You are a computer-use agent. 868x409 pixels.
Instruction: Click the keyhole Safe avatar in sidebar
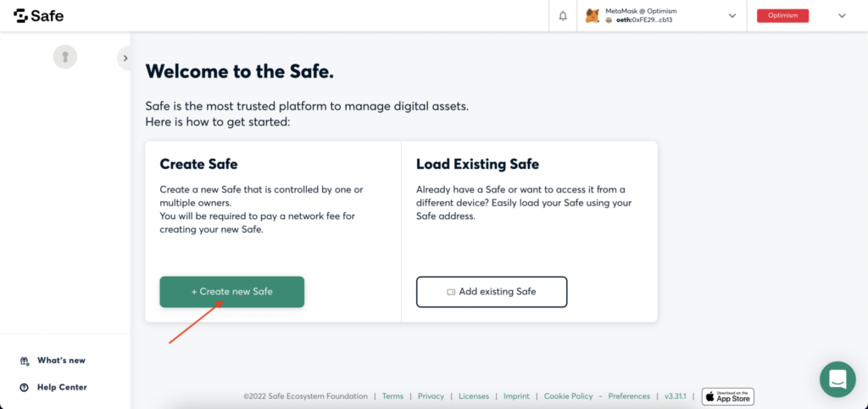point(65,57)
